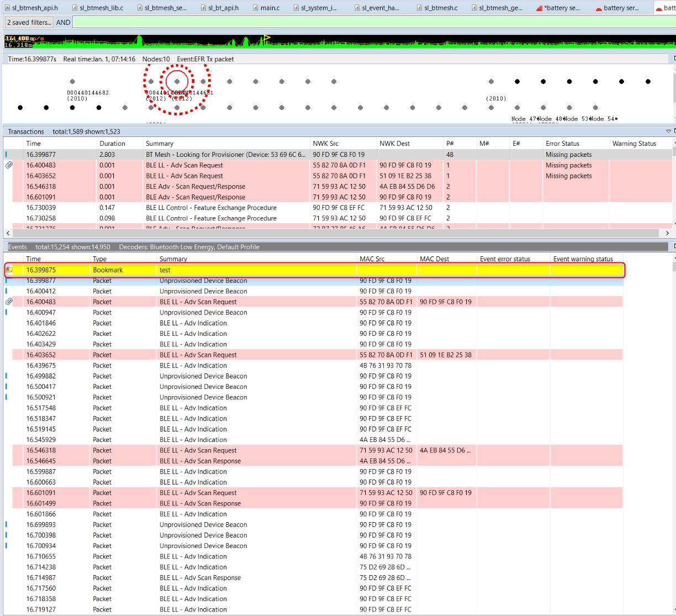Click the file icon on main.c tab
This screenshot has height=616, width=676.
(x=256, y=8)
